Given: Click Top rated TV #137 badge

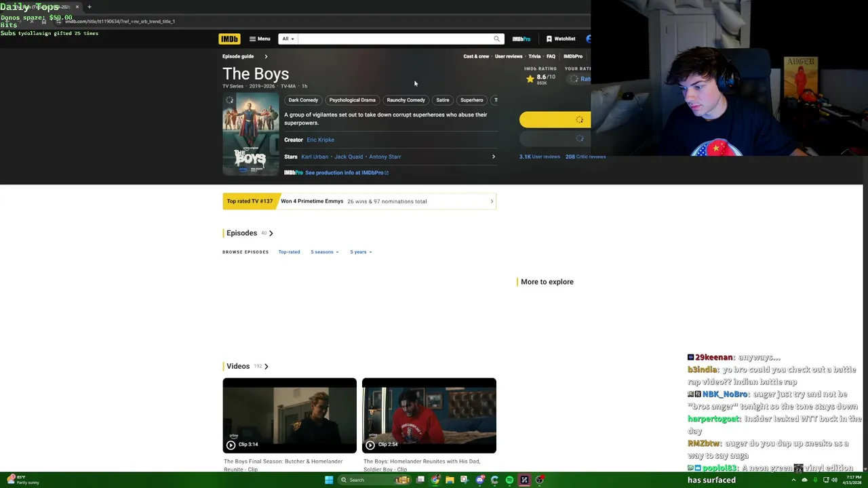Looking at the screenshot, I should pos(250,201).
